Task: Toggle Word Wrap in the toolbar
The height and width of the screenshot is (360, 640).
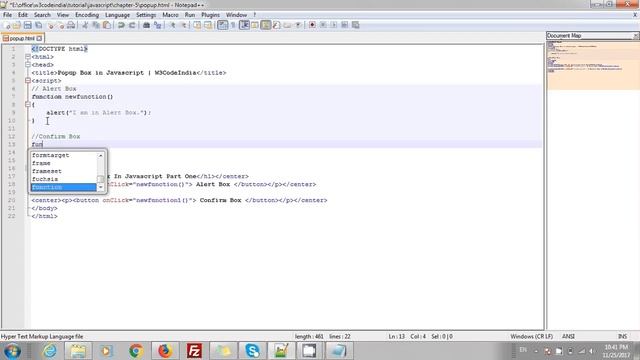Action: [x=222, y=25]
